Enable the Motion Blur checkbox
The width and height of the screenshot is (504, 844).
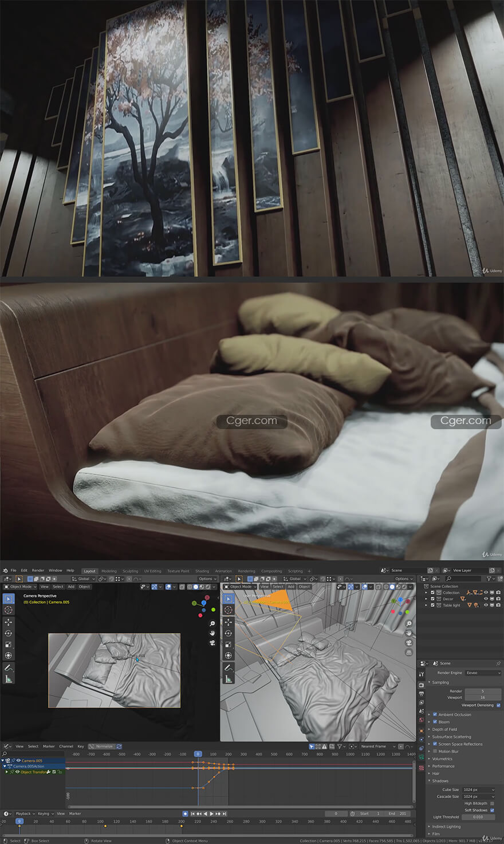[435, 751]
